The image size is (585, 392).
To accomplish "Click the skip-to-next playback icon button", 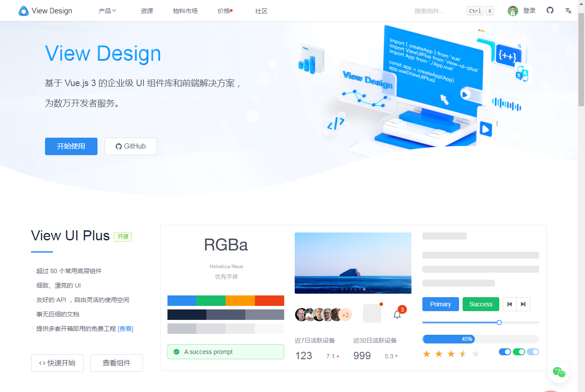I will point(523,304).
